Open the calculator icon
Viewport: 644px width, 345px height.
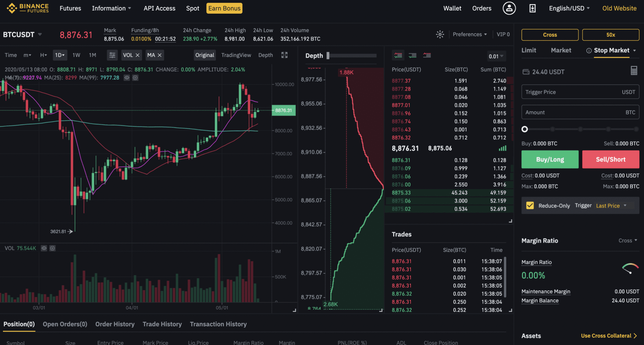634,71
